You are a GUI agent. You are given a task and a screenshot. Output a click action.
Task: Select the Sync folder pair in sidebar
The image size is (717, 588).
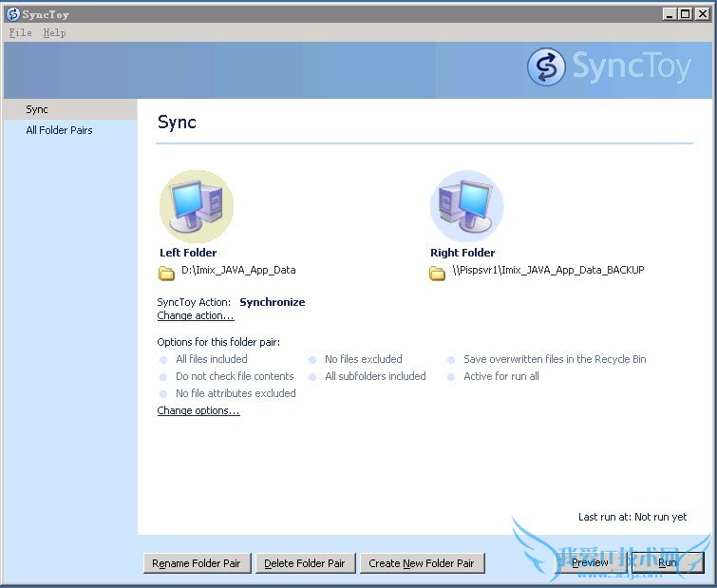pos(37,109)
